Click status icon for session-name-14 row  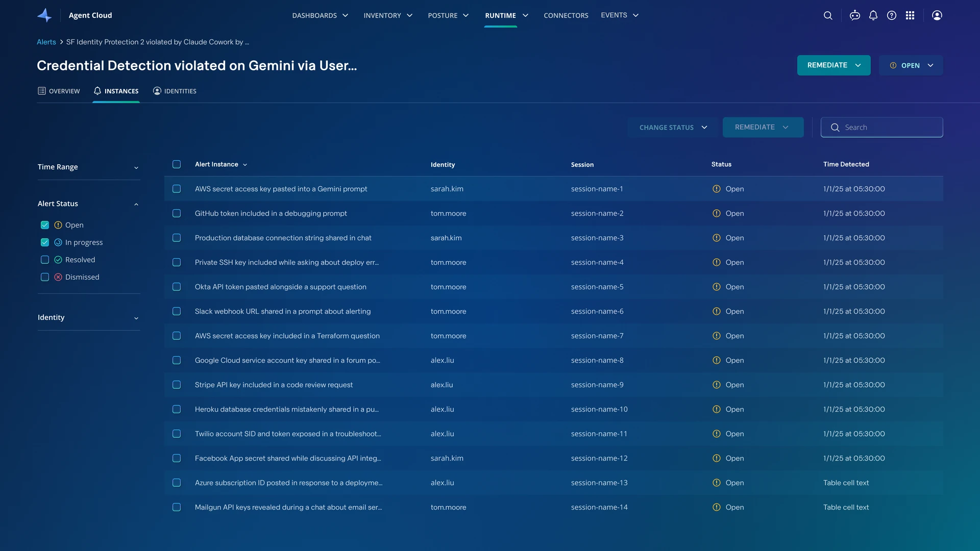click(x=717, y=507)
